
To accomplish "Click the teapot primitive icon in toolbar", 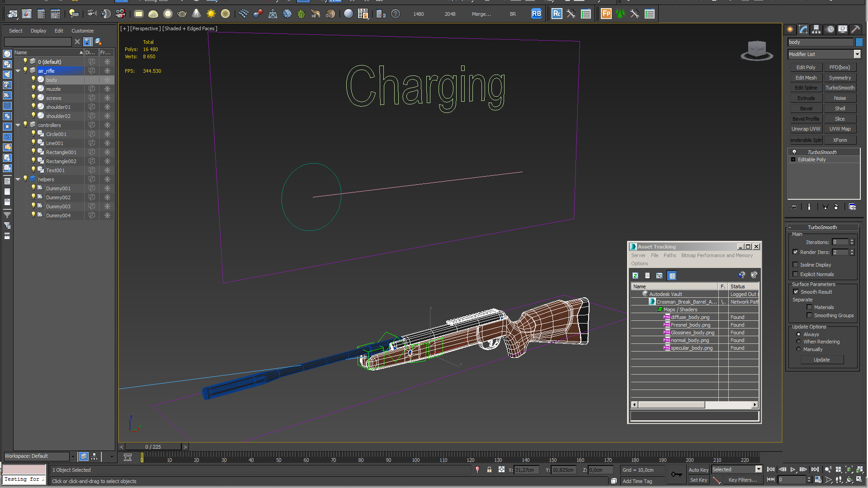I will click(182, 14).
